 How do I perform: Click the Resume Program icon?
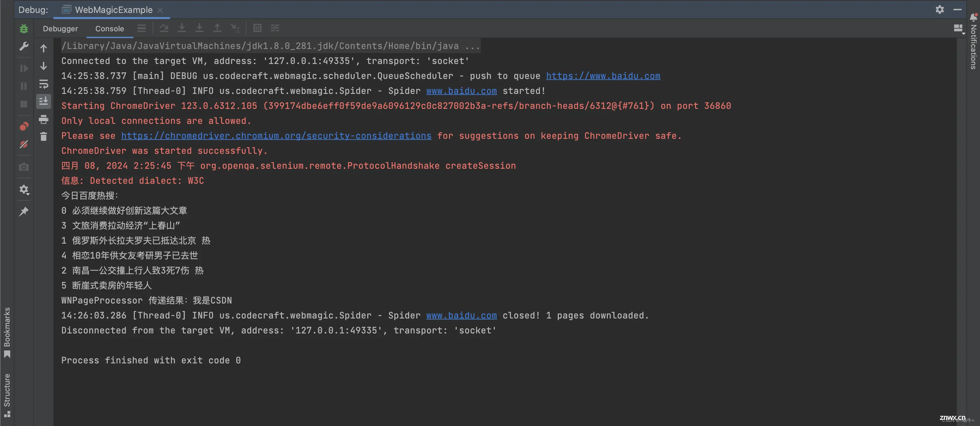point(23,68)
